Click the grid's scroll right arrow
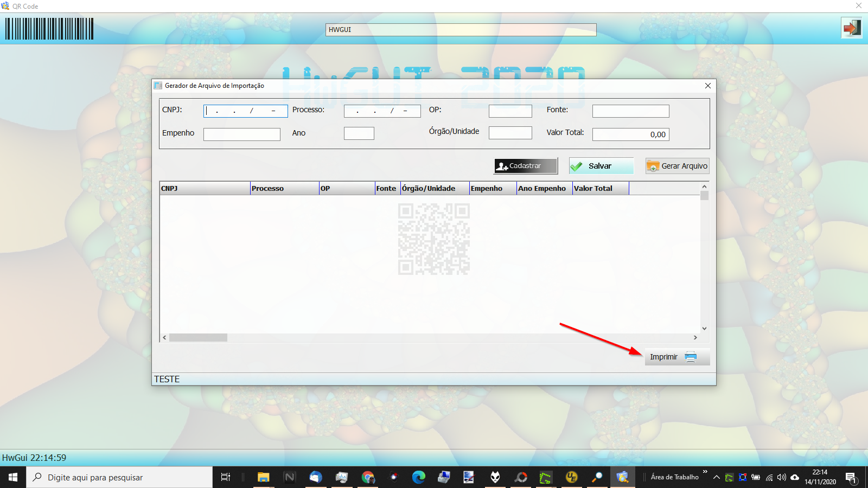This screenshot has width=868, height=488. 695,337
